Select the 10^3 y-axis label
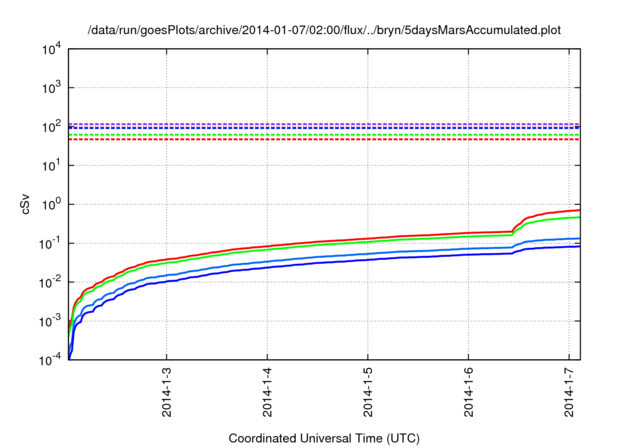 [51, 87]
